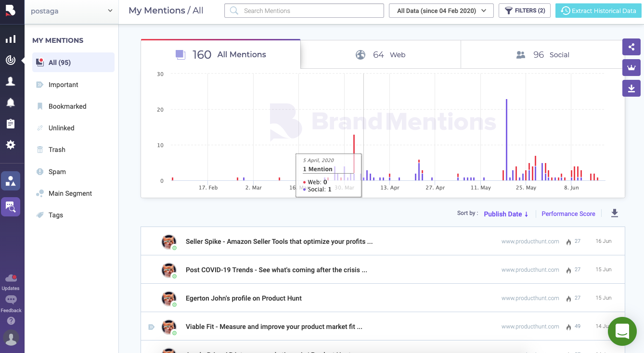Select the highlighted monitoring magnifier icon
This screenshot has width=644, height=353.
pos(11,207)
